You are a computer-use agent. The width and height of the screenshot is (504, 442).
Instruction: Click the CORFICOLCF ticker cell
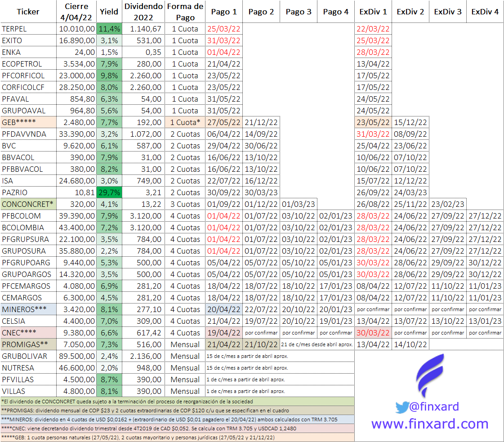pos(28,87)
